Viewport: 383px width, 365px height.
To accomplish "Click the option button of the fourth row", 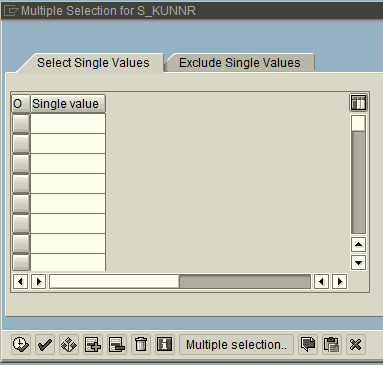I will pyautogui.click(x=21, y=184).
